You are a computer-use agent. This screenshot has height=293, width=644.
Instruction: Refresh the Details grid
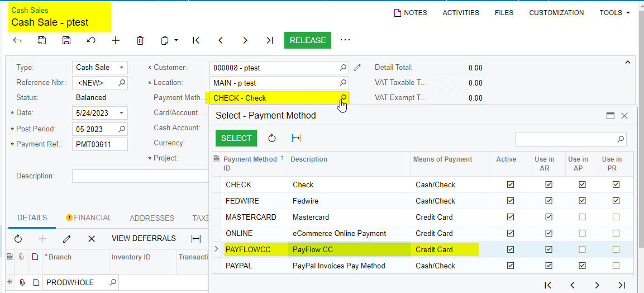click(x=18, y=238)
